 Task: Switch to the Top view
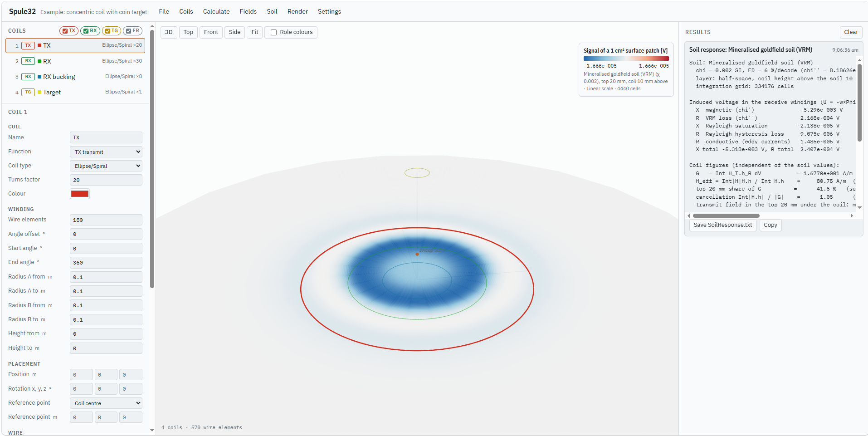point(188,32)
